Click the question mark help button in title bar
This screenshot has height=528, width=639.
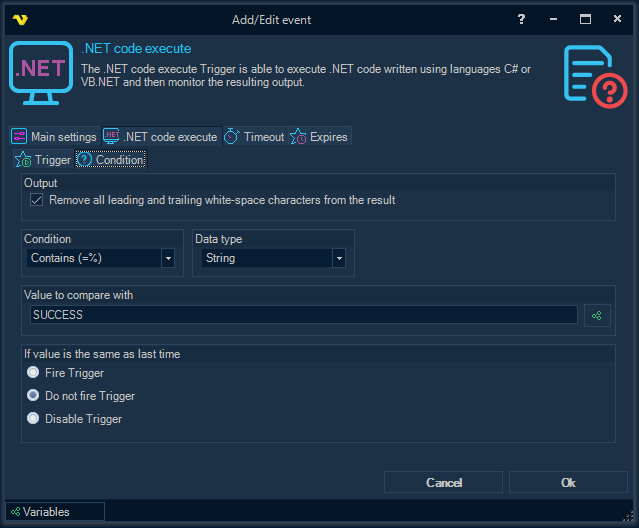521,19
